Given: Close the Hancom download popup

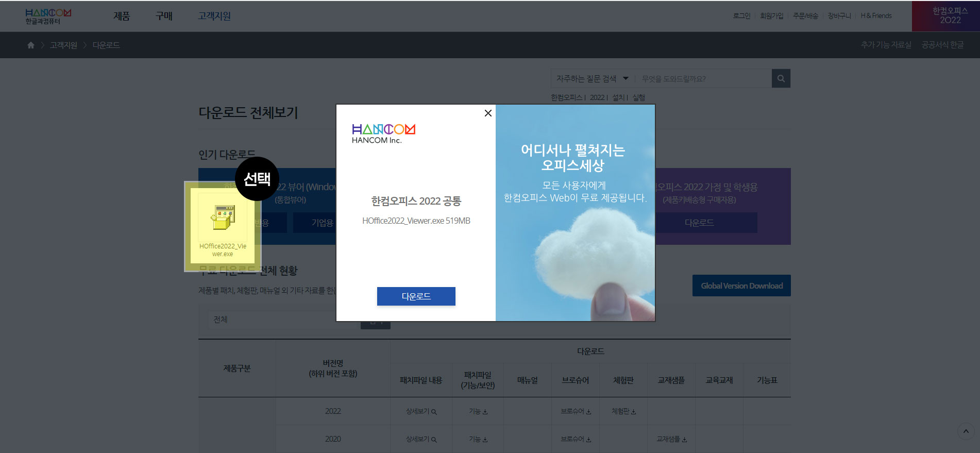Looking at the screenshot, I should [488, 113].
